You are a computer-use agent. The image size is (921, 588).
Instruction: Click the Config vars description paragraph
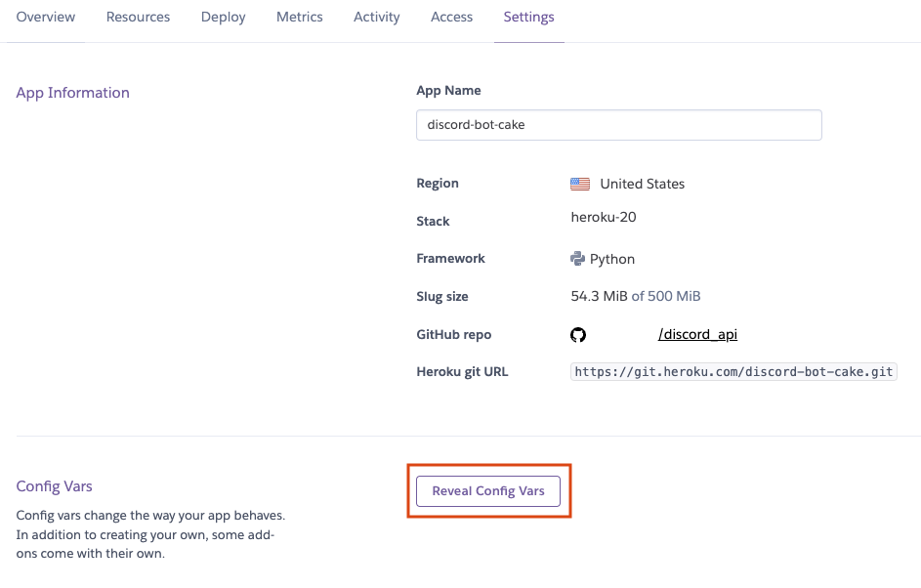(x=150, y=534)
